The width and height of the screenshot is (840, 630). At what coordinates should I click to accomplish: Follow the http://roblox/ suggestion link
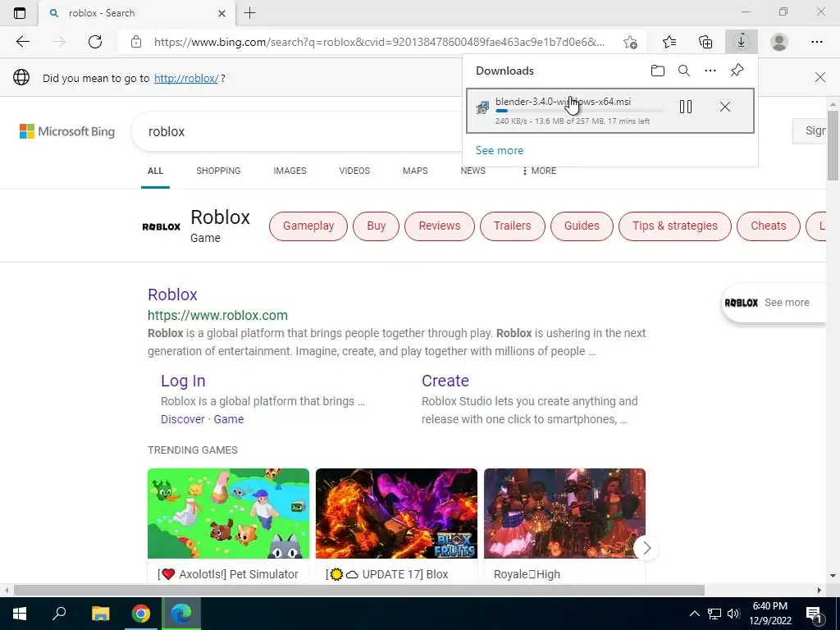186,78
